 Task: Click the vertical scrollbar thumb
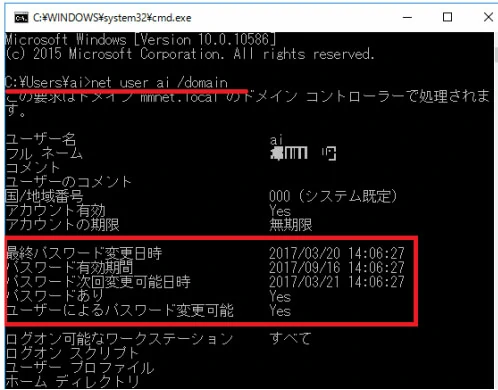pos(496,54)
